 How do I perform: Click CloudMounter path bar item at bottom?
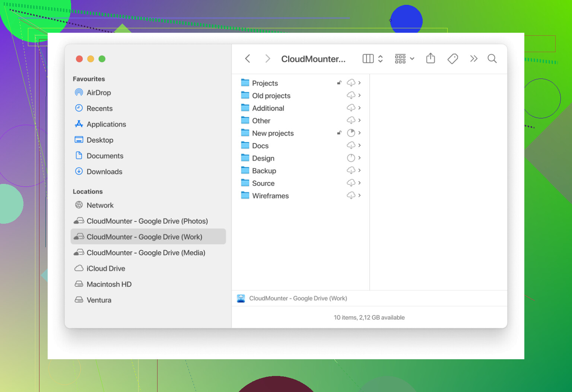point(298,299)
